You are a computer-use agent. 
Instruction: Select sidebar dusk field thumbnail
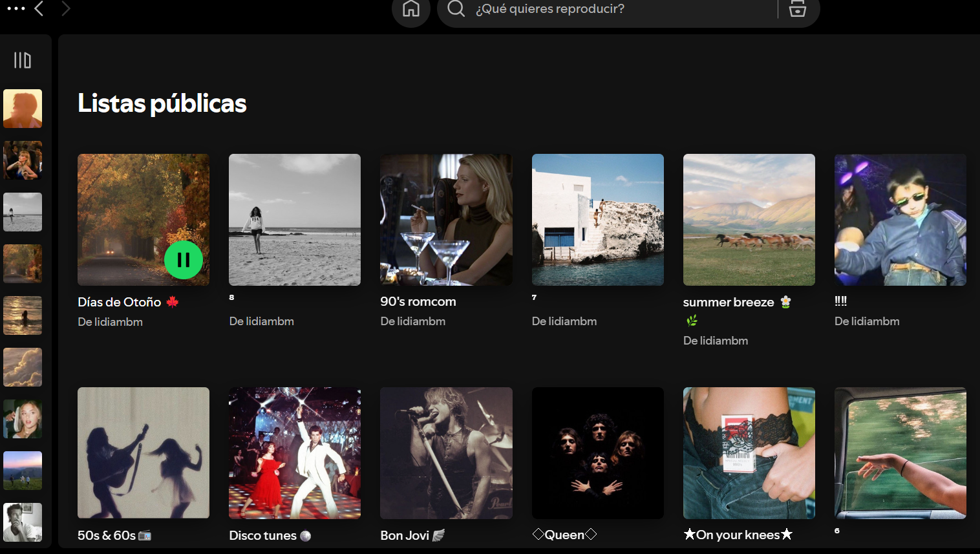(23, 471)
